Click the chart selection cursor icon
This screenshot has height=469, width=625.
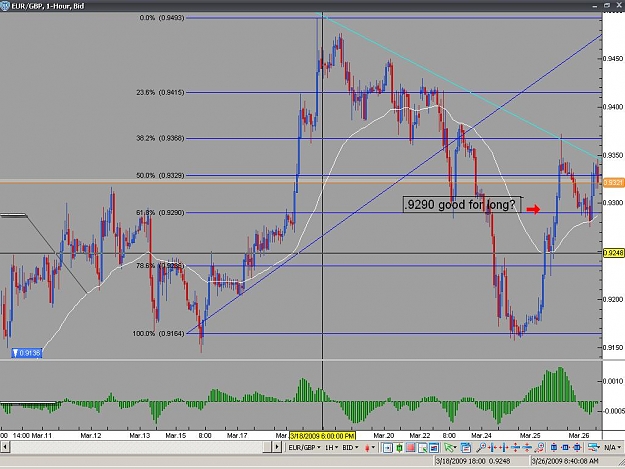[x=422, y=448]
